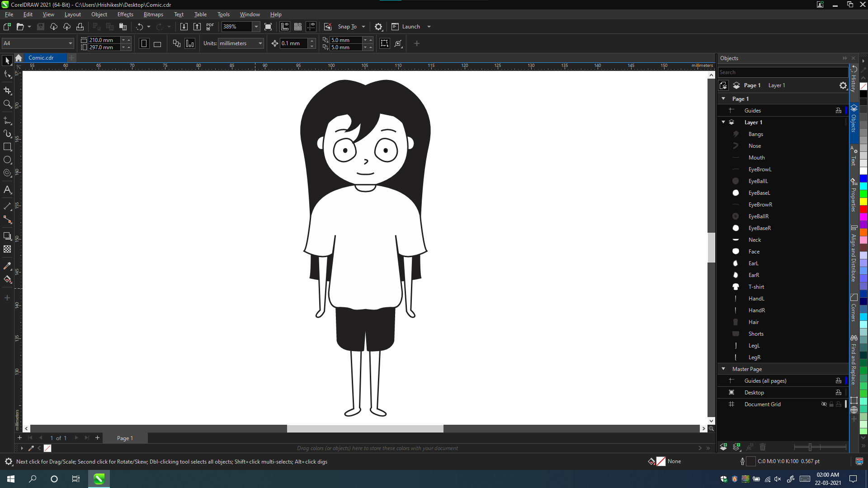Toggle Treat as filled option

(x=385, y=43)
